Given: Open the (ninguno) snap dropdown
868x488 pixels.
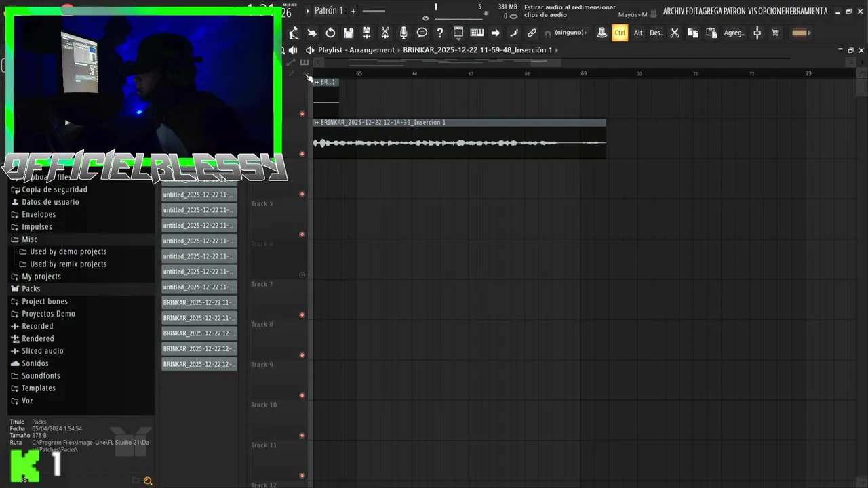Looking at the screenshot, I should coord(570,33).
